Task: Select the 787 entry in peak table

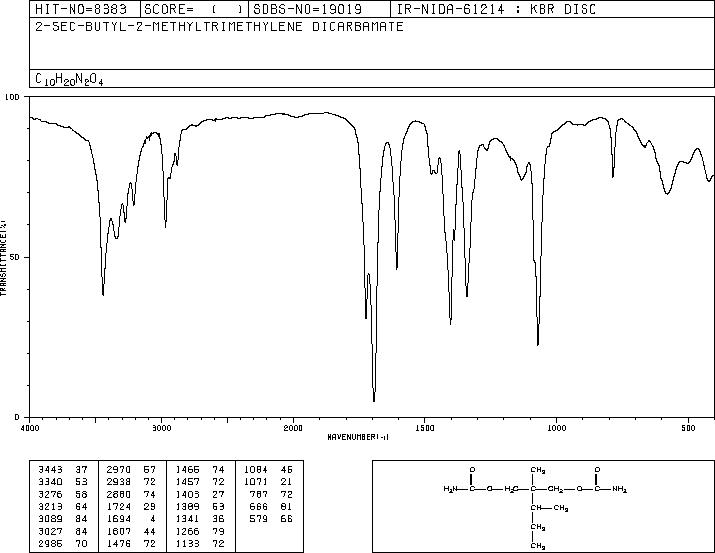Action: pyautogui.click(x=259, y=494)
